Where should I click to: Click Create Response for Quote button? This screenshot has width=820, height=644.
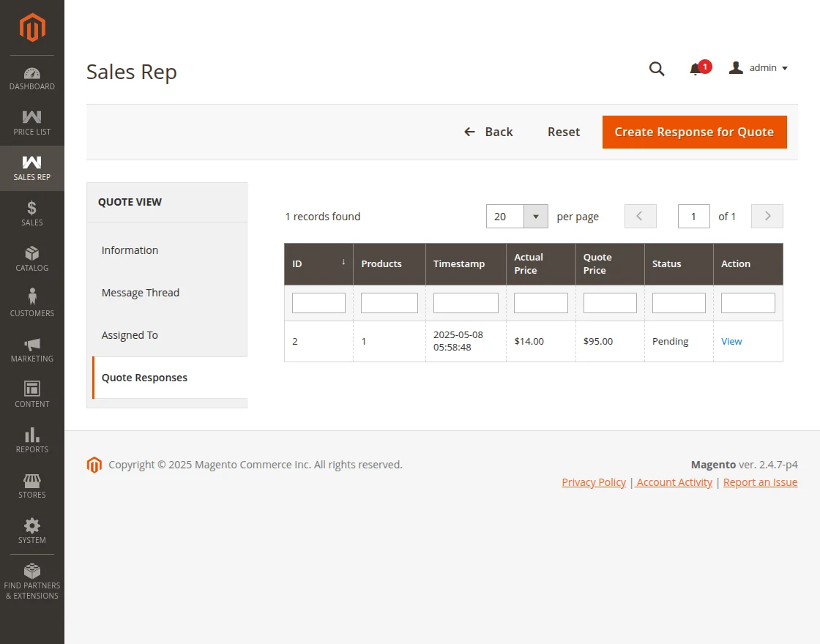click(694, 132)
